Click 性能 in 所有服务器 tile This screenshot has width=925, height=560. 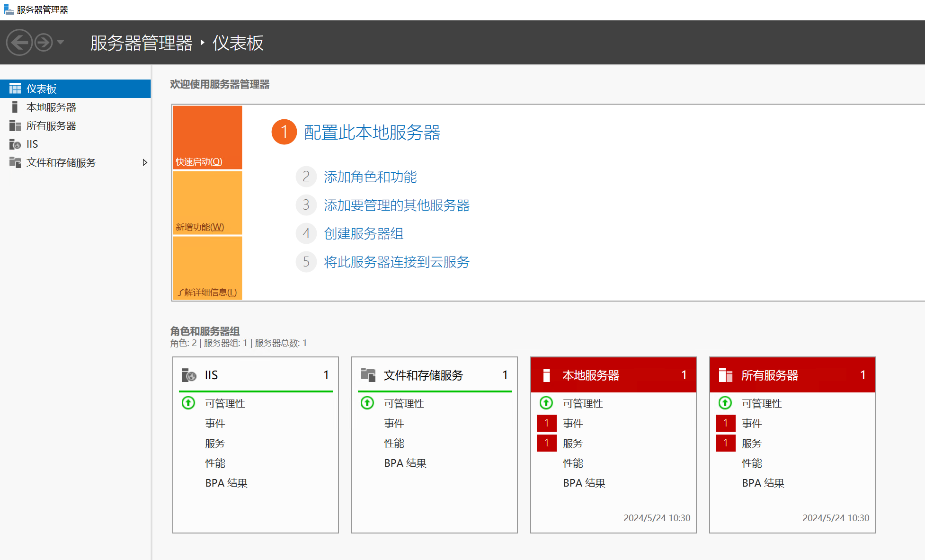(x=752, y=463)
